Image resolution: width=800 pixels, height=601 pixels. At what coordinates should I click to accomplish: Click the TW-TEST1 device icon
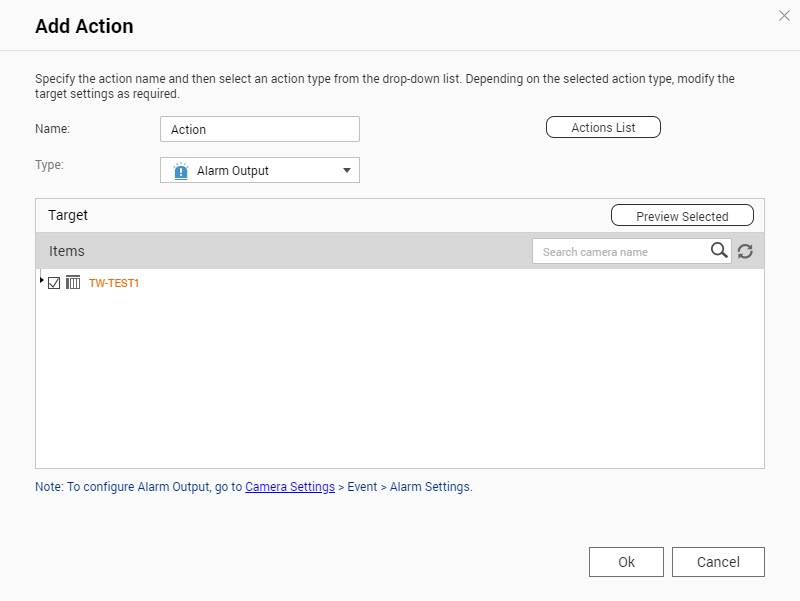[x=73, y=283]
